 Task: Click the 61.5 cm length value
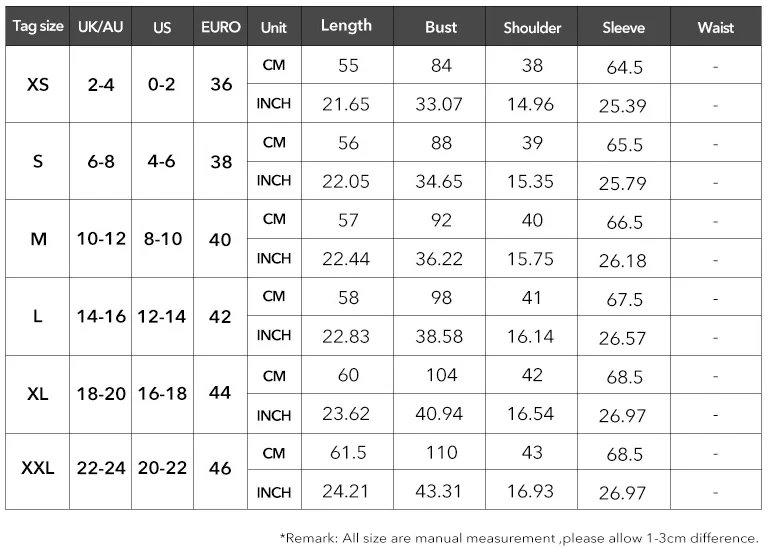click(x=348, y=452)
